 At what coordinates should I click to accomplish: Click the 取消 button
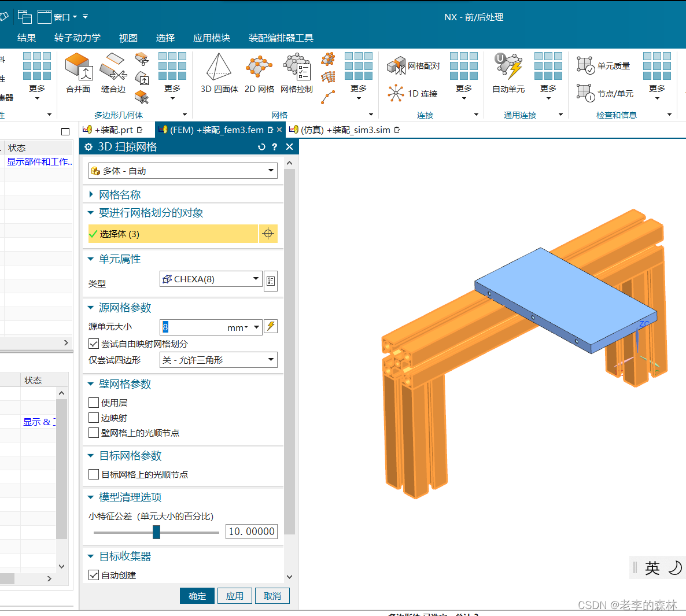[x=272, y=596]
